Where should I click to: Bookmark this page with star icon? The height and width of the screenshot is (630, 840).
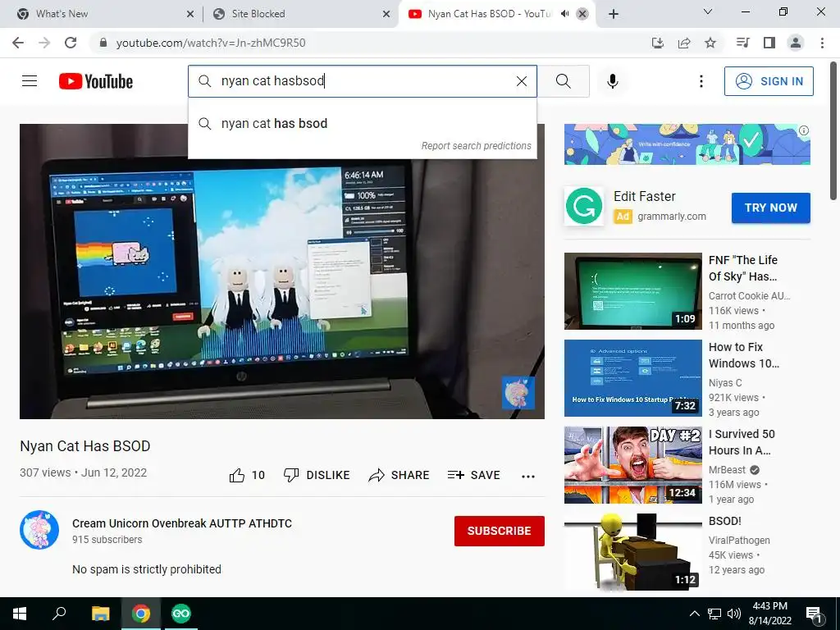pos(710,43)
